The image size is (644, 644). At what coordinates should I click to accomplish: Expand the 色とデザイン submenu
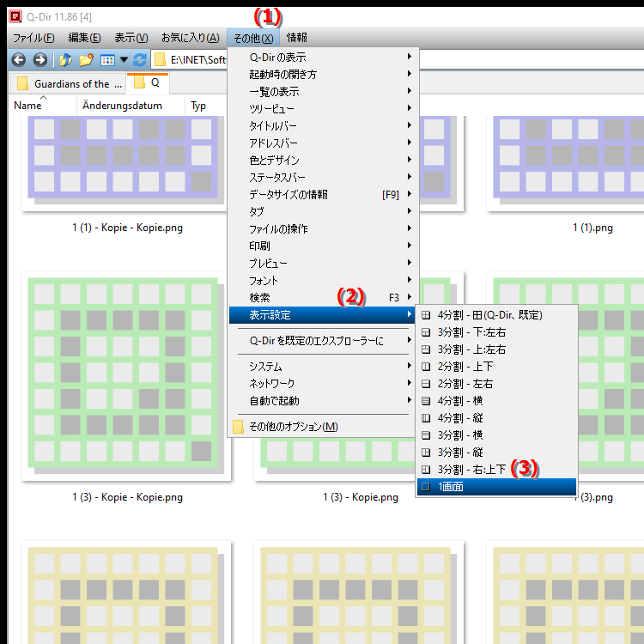click(323, 161)
